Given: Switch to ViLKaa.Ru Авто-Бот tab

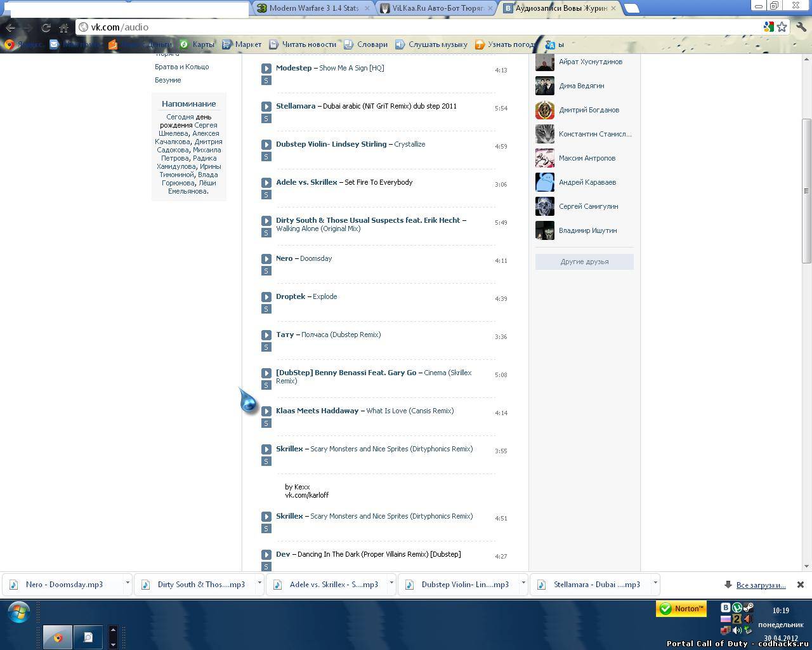Looking at the screenshot, I should (x=438, y=8).
